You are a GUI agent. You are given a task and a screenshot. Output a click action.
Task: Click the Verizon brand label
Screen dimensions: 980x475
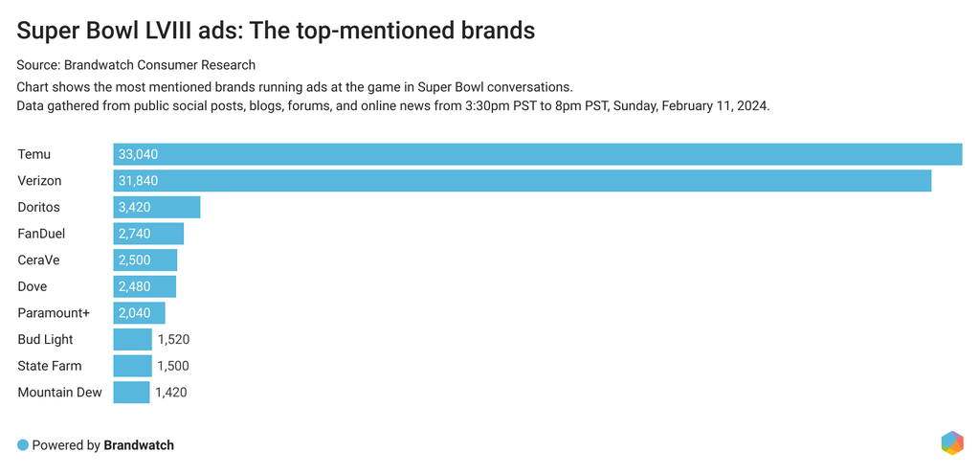tap(41, 181)
